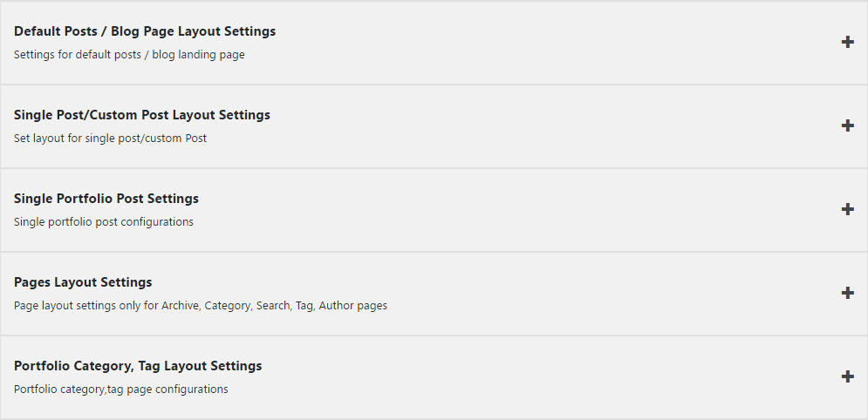Expand the Single Portfolio Post Settings heading
The image size is (868, 420).
(106, 199)
